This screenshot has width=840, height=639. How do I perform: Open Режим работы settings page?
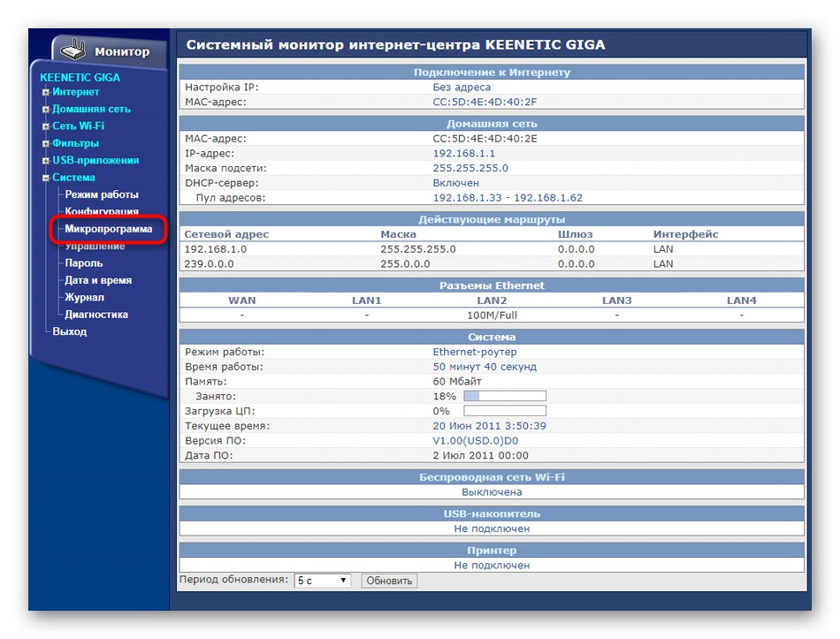pos(102,194)
